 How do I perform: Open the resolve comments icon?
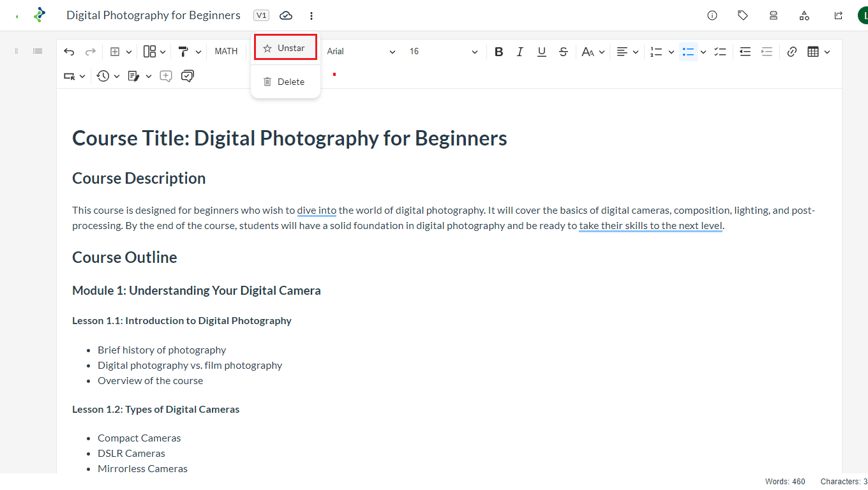[x=188, y=76]
